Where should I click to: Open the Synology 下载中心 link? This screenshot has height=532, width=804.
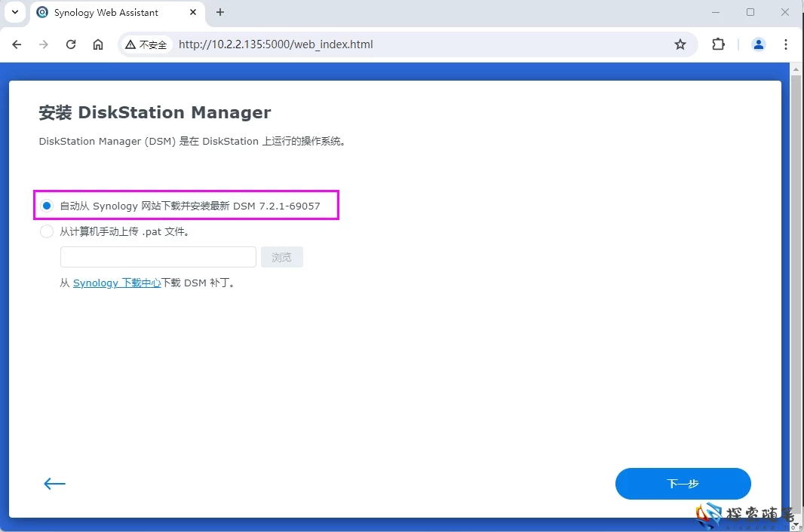(x=117, y=283)
